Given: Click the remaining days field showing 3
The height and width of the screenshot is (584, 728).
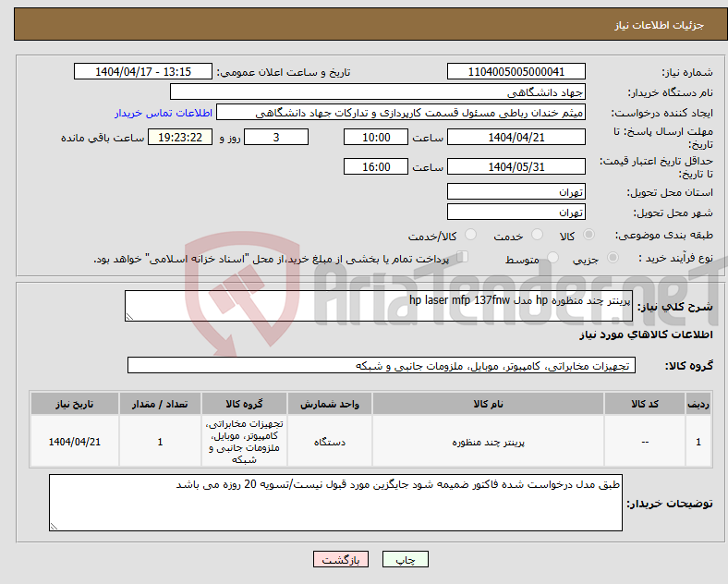Looking at the screenshot, I should coord(276,137).
